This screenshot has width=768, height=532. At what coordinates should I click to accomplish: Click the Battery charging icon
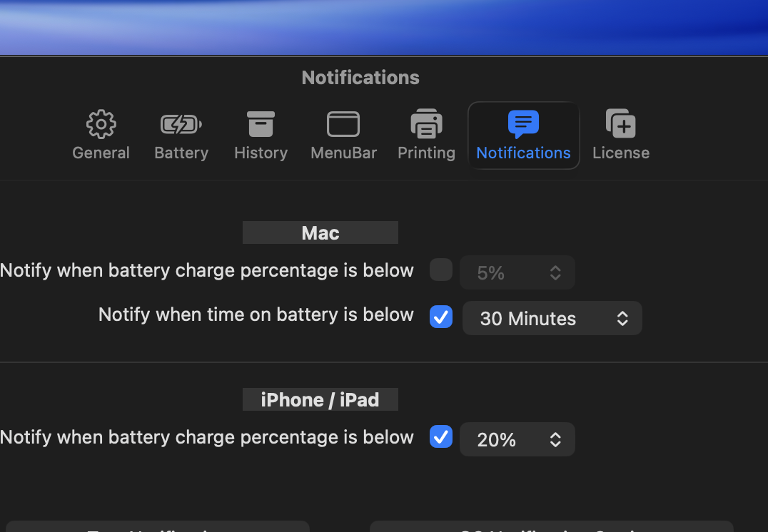pyautogui.click(x=181, y=125)
